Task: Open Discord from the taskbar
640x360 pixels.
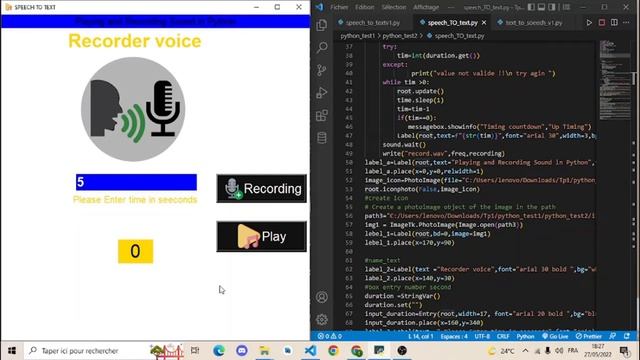Action: pyautogui.click(x=242, y=351)
